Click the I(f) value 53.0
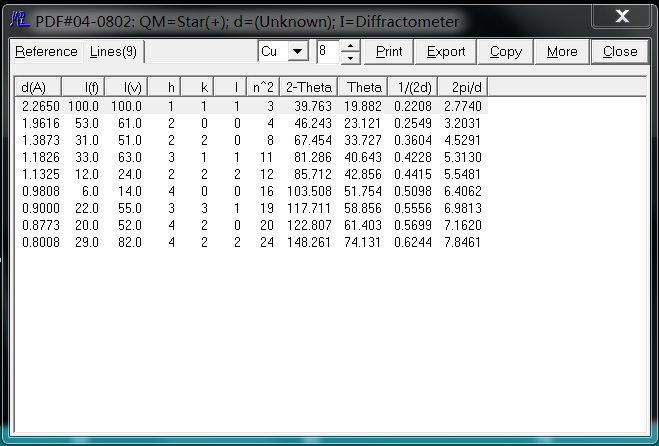Image resolution: width=659 pixels, height=446 pixels. (x=87, y=124)
